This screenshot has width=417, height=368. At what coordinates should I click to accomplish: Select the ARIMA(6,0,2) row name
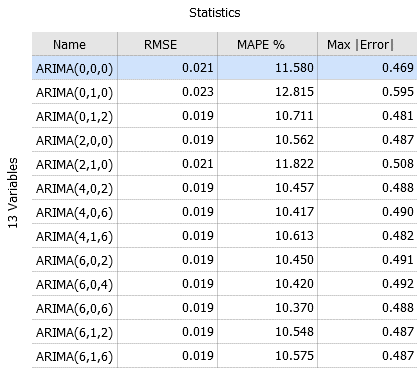click(x=74, y=260)
